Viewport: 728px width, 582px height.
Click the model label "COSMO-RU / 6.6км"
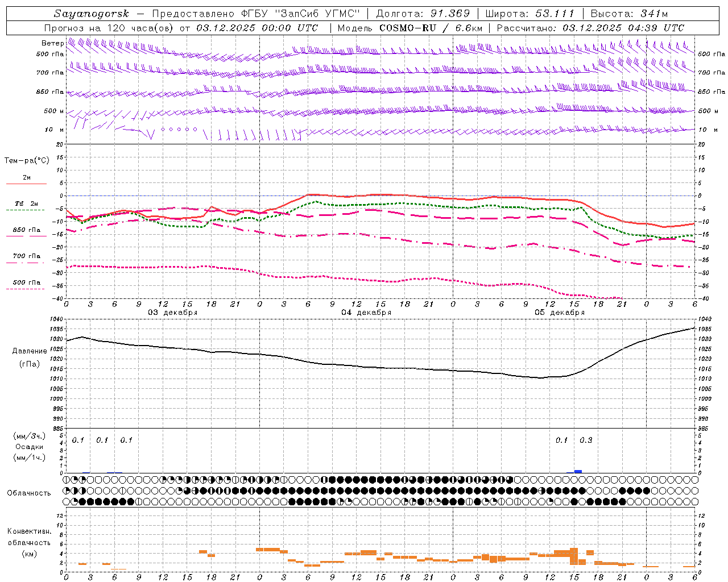pyautogui.click(x=431, y=28)
